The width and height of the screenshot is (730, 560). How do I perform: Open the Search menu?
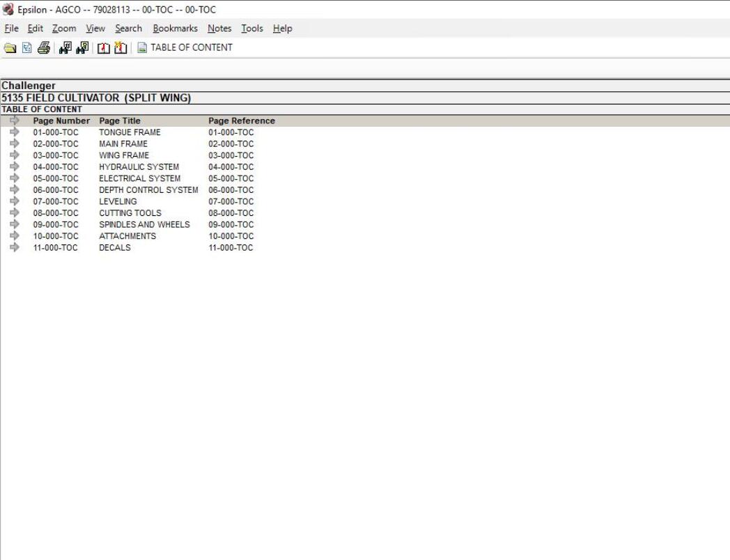(128, 29)
